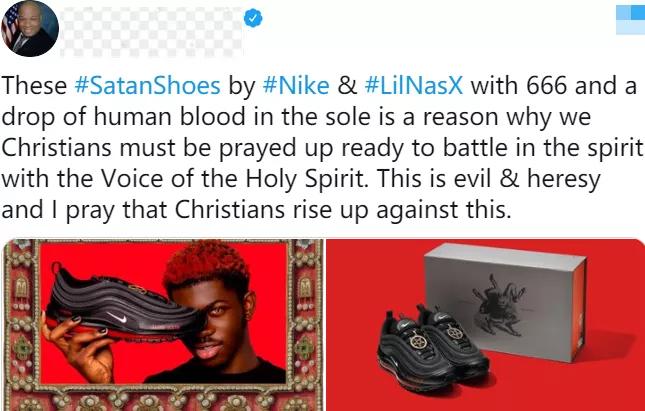Image resolution: width=645 pixels, height=411 pixels.
Task: Click the pentagram charm on right shoe of pair
Action: coord(455,332)
